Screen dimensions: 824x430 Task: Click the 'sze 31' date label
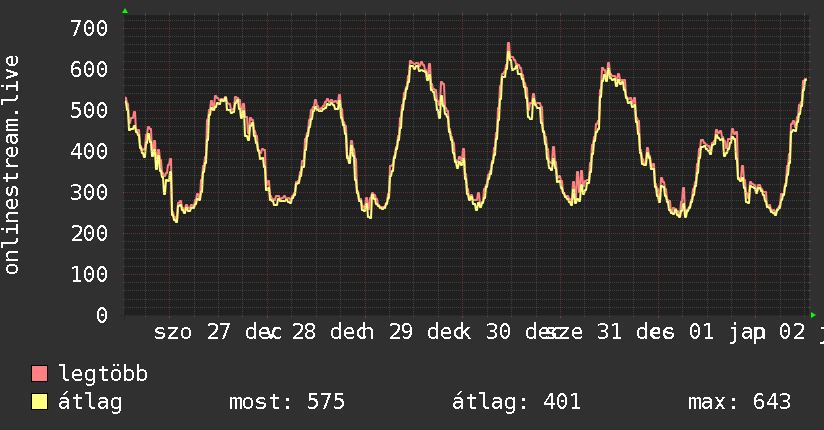(x=583, y=332)
